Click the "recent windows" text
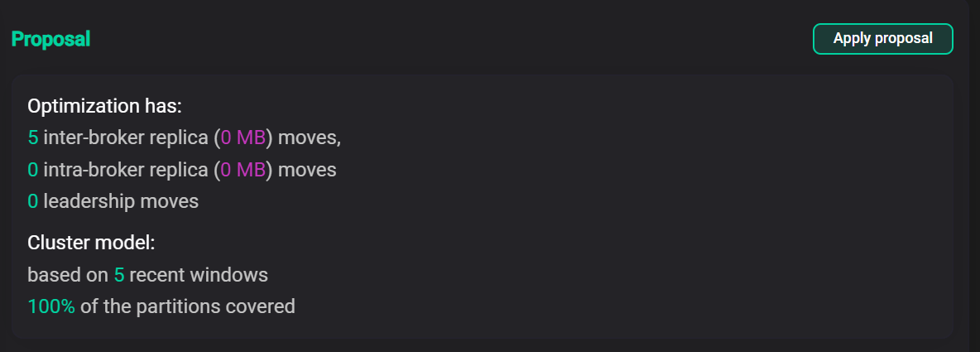This screenshot has height=352, width=980. click(x=199, y=275)
